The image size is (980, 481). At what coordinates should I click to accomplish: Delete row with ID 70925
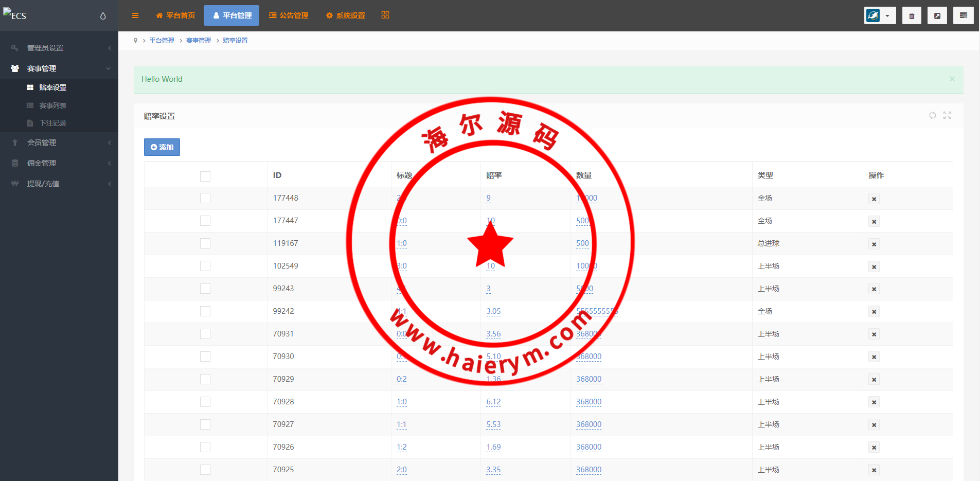[874, 470]
